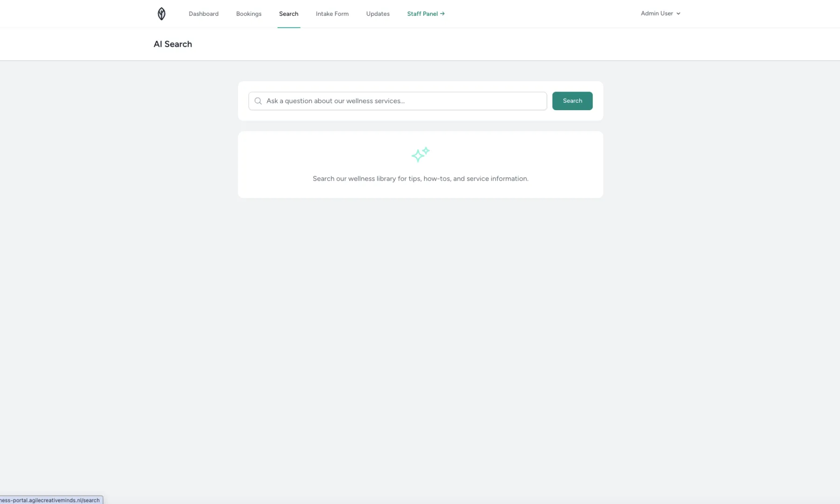Click the magnifying glass icon in search bar
Screen dimensions: 840x504
point(258,101)
